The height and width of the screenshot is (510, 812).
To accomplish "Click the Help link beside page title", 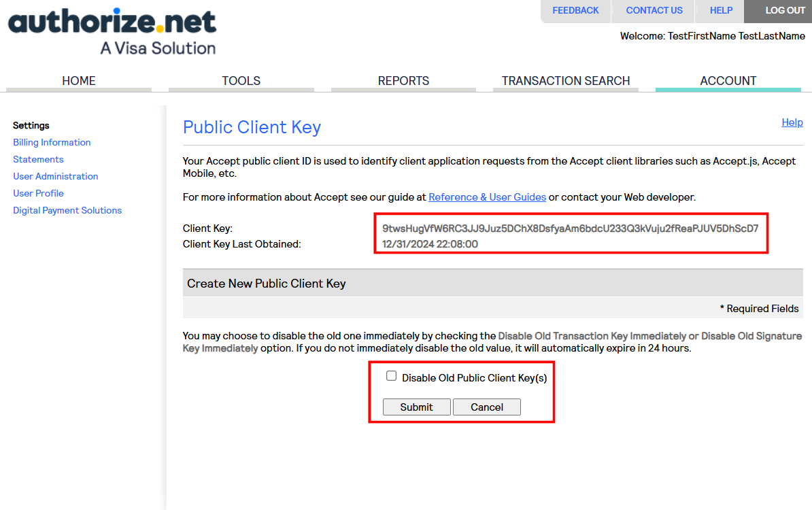I will 792,122.
